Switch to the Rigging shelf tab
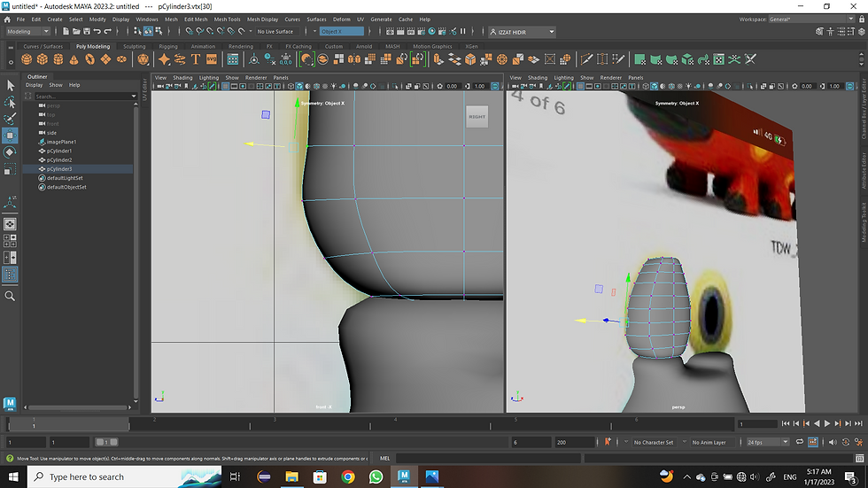Screen dimensions: 868x488 tap(168, 46)
